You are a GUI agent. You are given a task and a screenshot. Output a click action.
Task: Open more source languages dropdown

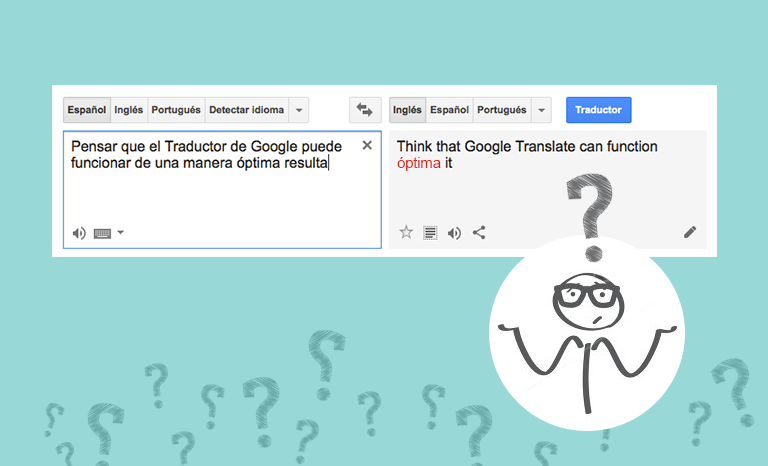[299, 110]
